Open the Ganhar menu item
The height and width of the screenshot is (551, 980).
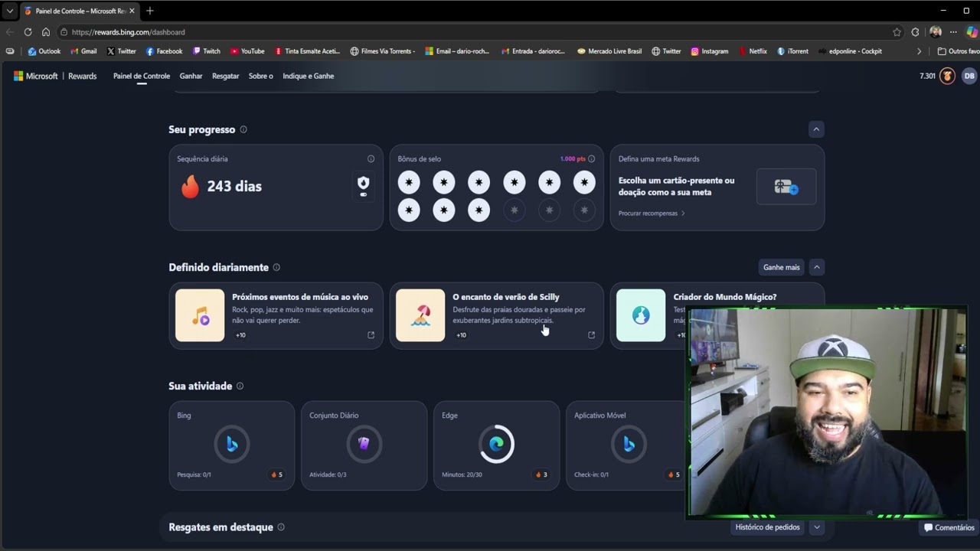tap(191, 76)
